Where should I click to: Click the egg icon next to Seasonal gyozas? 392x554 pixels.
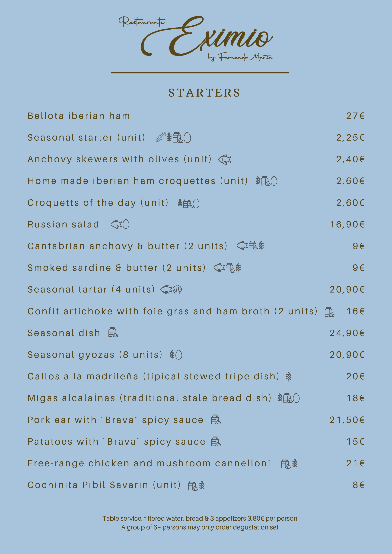pos(179,355)
